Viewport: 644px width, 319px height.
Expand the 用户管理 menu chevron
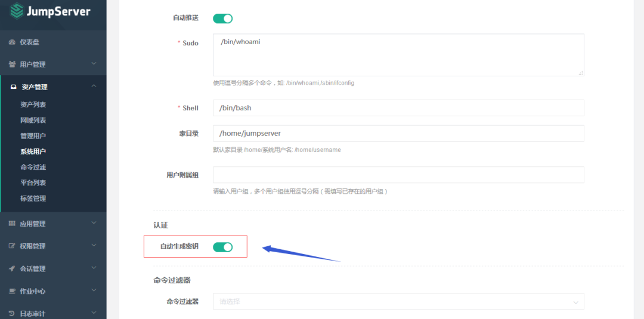click(94, 64)
